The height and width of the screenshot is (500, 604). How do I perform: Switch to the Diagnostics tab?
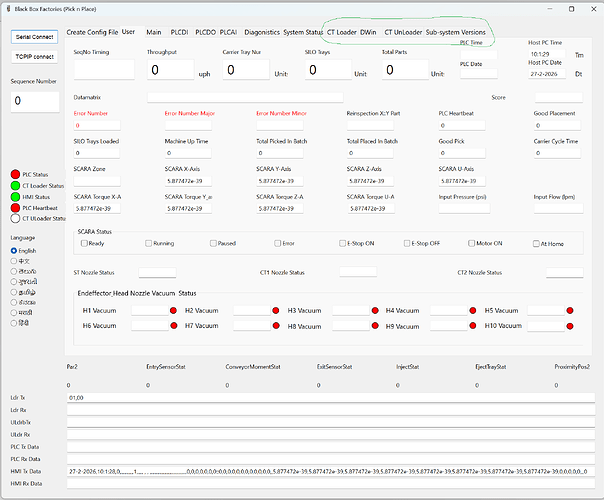pos(261,32)
